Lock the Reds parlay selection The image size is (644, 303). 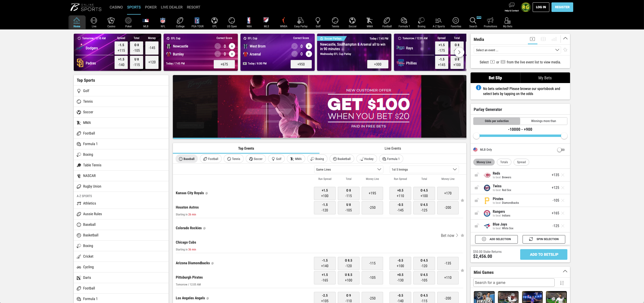476,175
